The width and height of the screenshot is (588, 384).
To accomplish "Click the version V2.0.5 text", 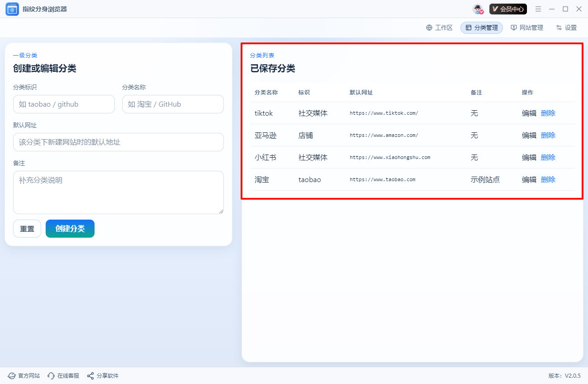I will coord(564,376).
